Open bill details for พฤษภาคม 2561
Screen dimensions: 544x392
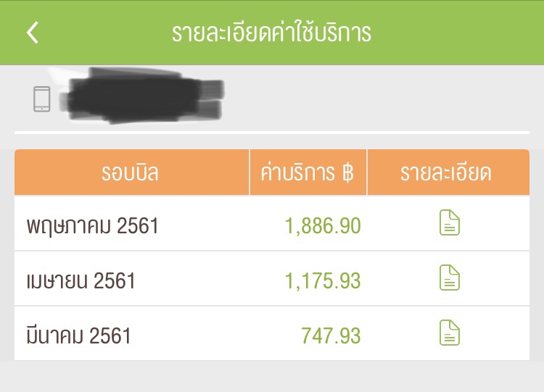[x=450, y=222]
